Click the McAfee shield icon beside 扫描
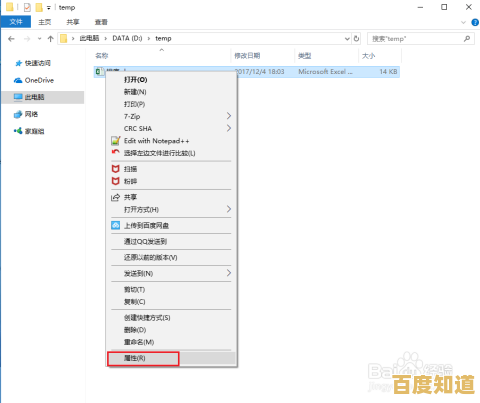The height and width of the screenshot is (403, 480). pos(115,169)
